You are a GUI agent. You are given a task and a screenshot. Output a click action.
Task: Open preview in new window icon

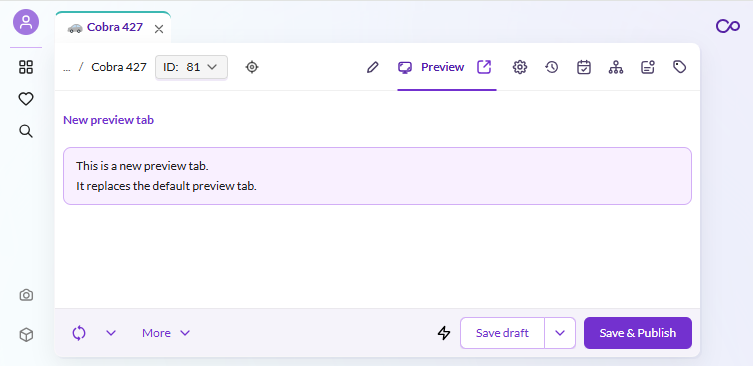484,67
